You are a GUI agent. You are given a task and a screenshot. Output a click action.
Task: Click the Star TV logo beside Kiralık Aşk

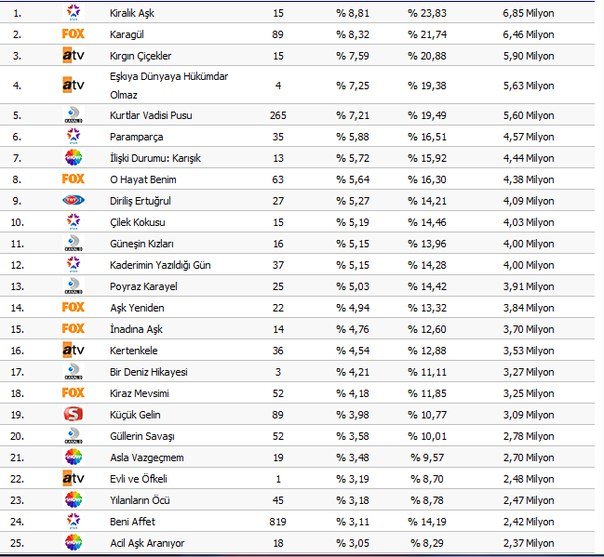[73, 14]
